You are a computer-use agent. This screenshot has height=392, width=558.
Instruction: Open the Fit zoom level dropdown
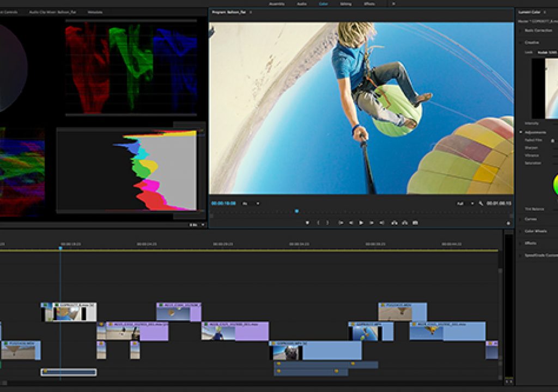pyautogui.click(x=251, y=204)
